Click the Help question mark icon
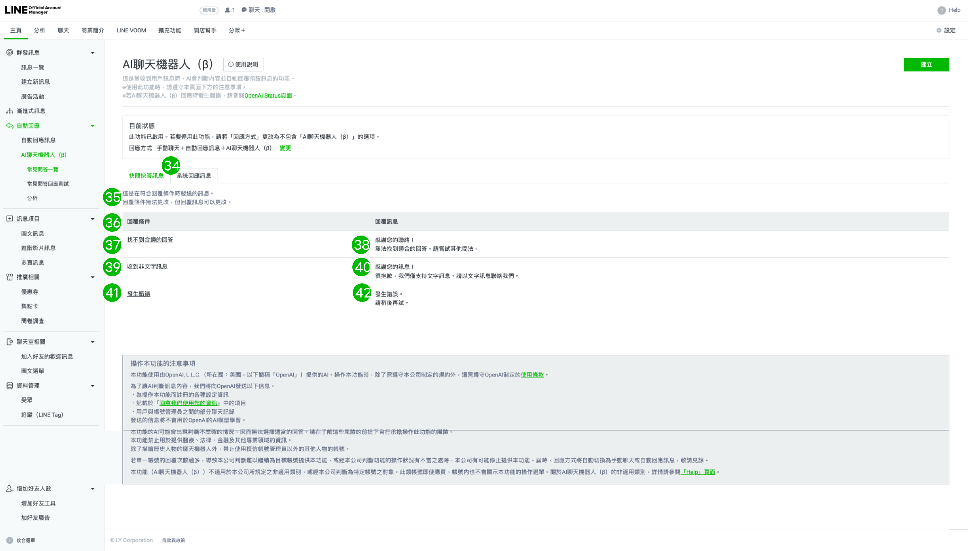 pyautogui.click(x=941, y=10)
